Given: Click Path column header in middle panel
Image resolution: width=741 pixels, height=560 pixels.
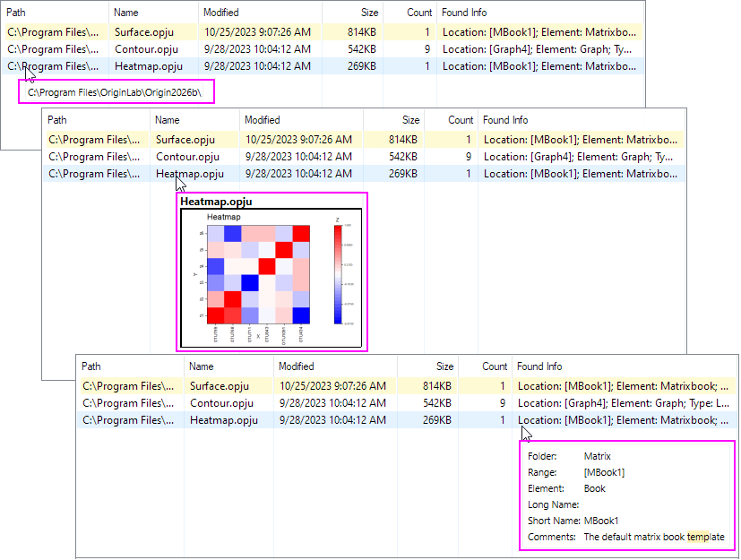Looking at the screenshot, I should click(x=57, y=120).
